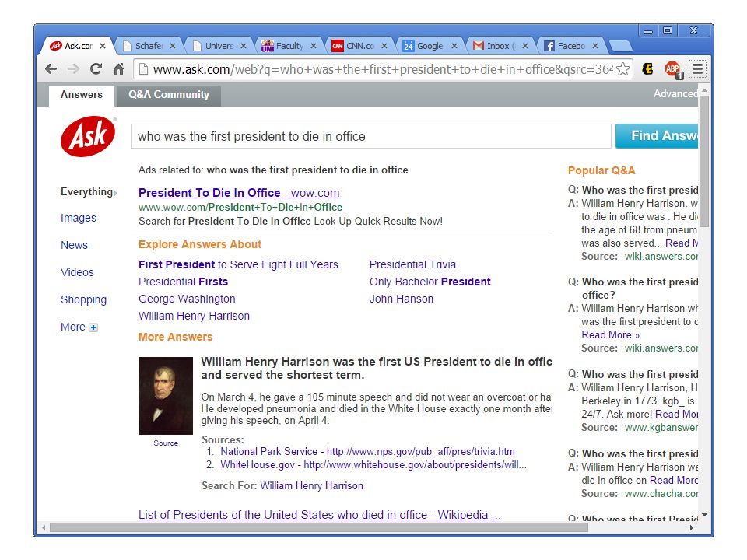Click the scroll right arrow
The image size is (747, 560).
point(692,527)
